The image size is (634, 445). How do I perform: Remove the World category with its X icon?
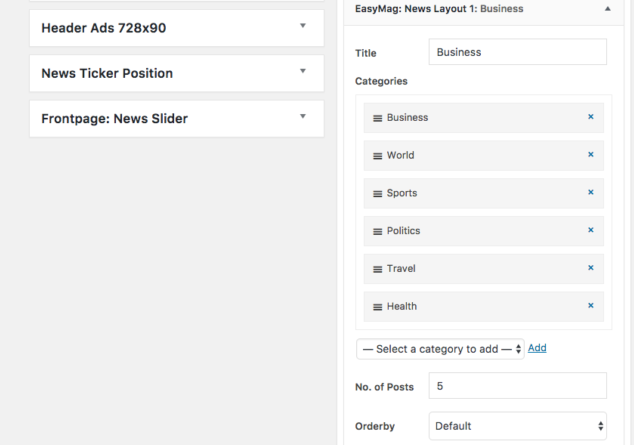tap(591, 154)
